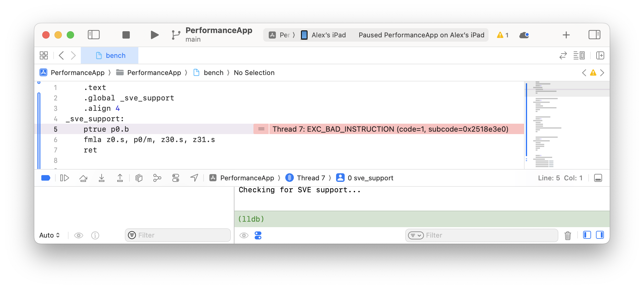Click the Step Into debug icon

pyautogui.click(x=102, y=178)
